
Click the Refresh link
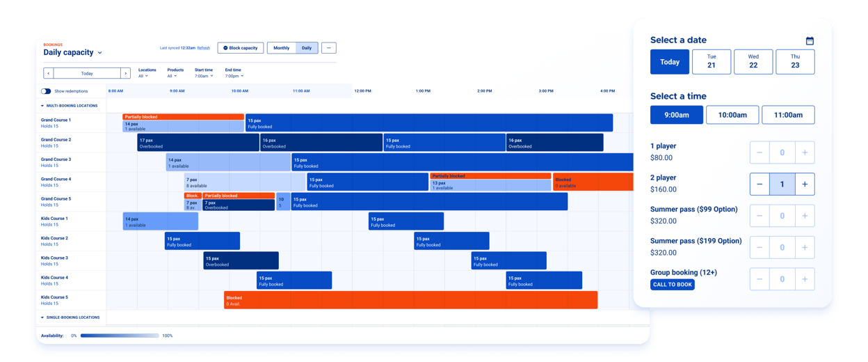[203, 48]
